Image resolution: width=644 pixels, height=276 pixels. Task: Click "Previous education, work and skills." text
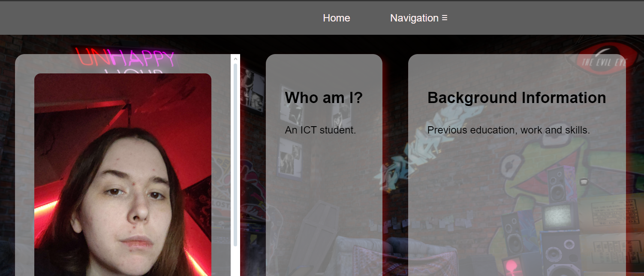click(509, 130)
